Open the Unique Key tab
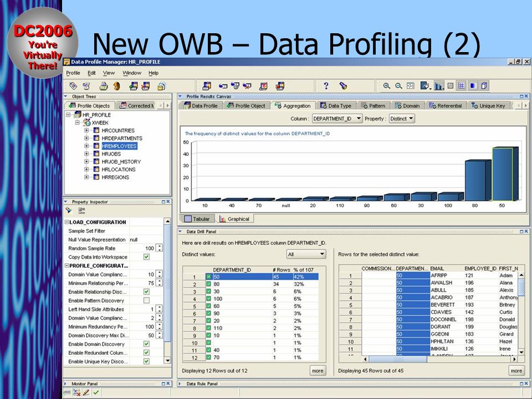Image resolution: width=532 pixels, height=399 pixels. click(x=488, y=105)
